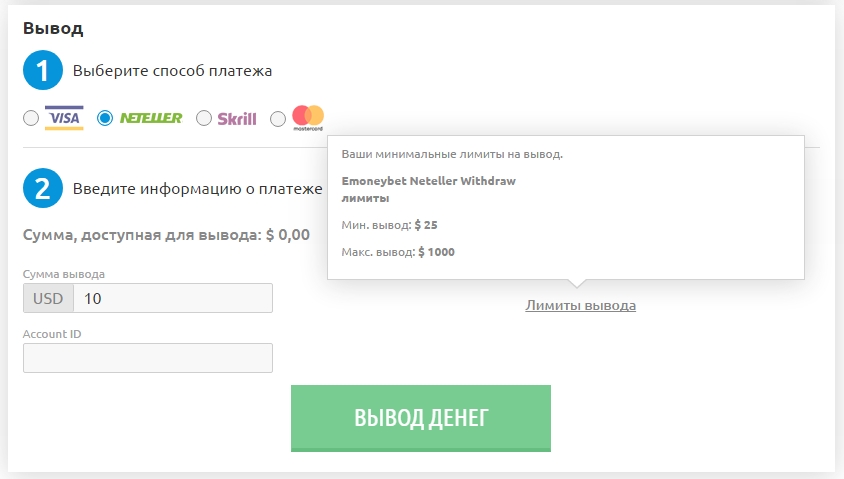The height and width of the screenshot is (479, 844).
Task: Click the VISA logo icon
Action: 64,118
